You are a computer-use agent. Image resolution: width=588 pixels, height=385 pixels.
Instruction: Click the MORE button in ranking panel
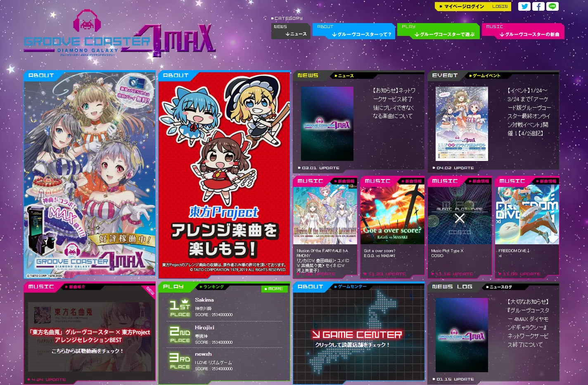click(274, 289)
